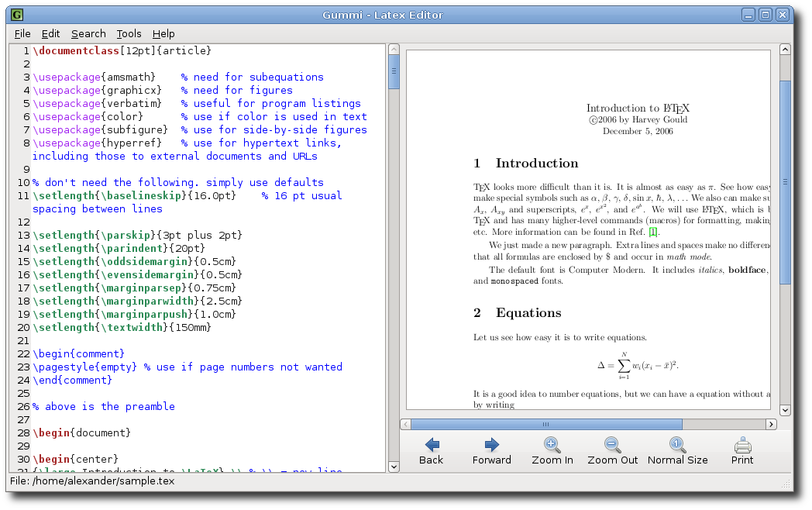Click the \setlength{\marginparsep}{0.75cm} line
The width and height of the screenshot is (812, 510).
tap(135, 288)
